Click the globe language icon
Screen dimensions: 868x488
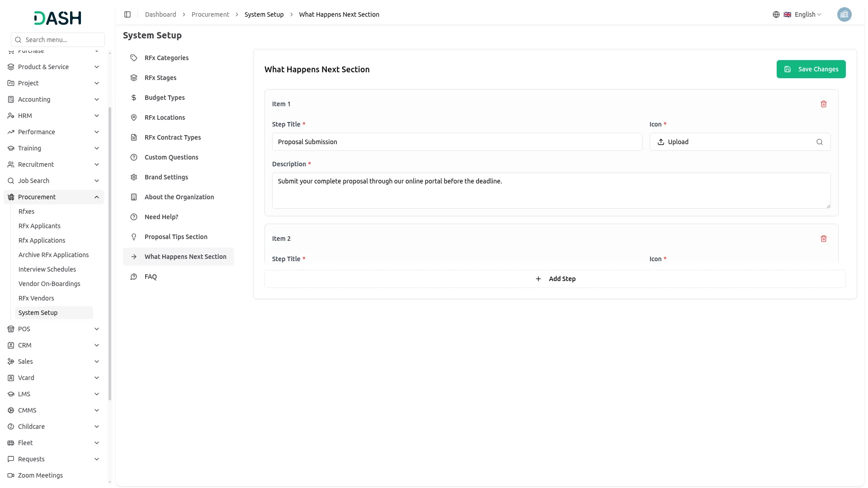(776, 14)
